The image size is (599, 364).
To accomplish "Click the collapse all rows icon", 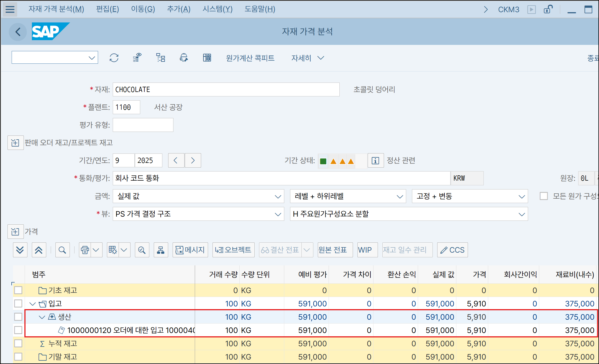I will (39, 250).
